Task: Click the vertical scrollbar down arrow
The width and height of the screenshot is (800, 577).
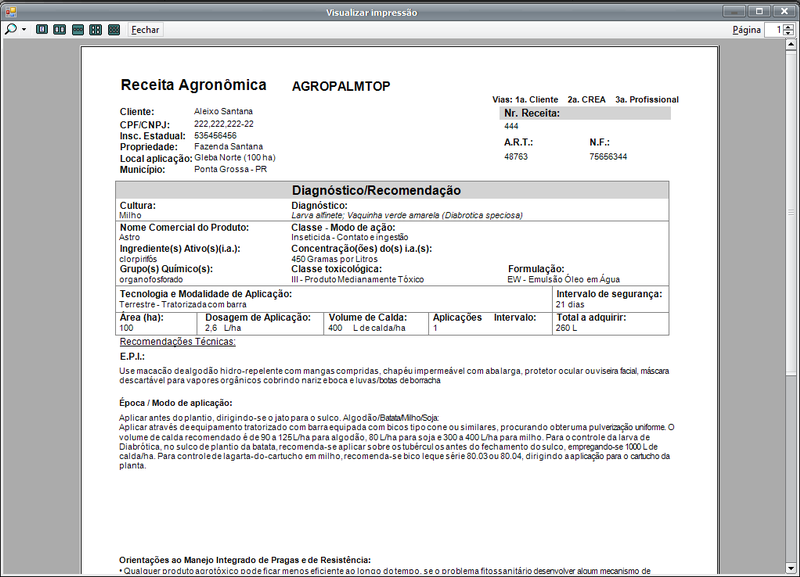Action: [791, 567]
